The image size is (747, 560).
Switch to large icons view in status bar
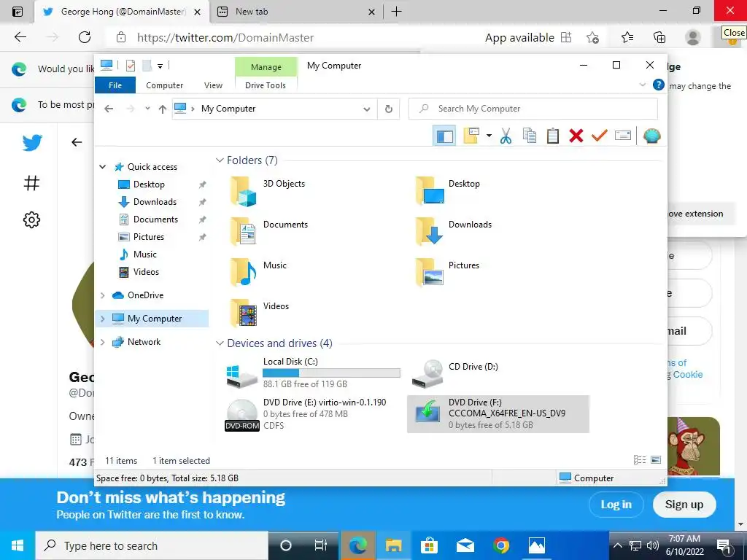click(x=656, y=460)
